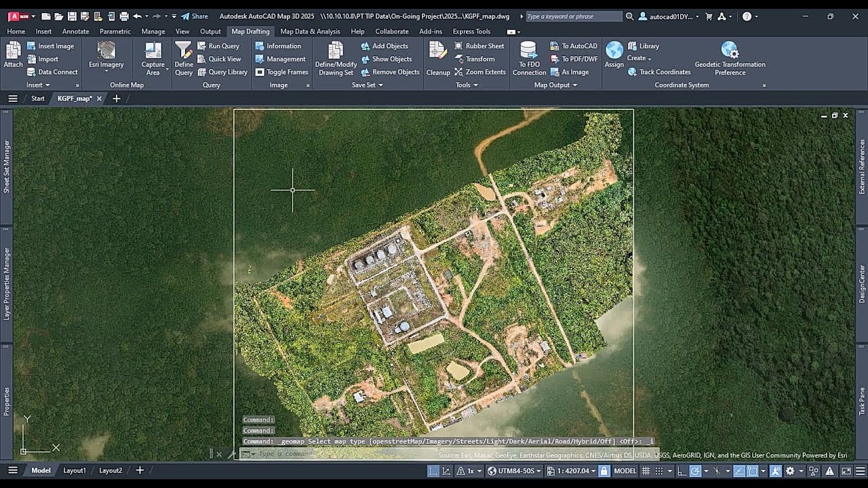Screen dimensions: 868x488
Task: Click Data Connect in Insert panel
Action: [52, 72]
